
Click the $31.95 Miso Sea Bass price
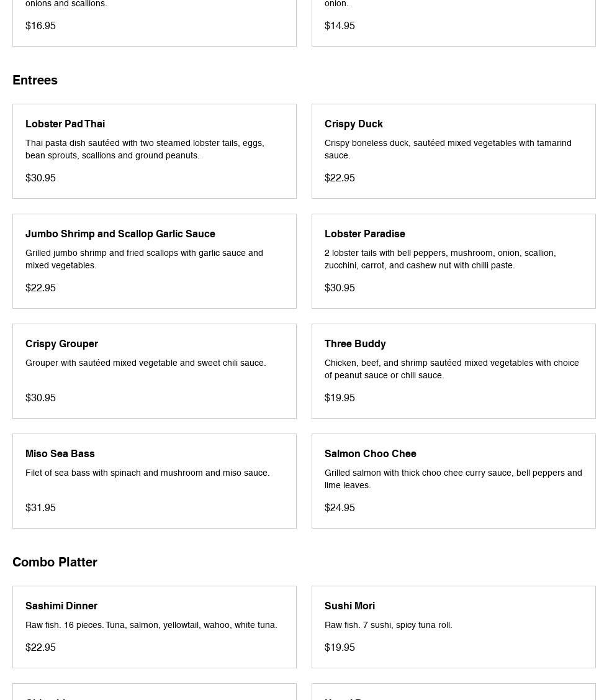[x=40, y=507]
